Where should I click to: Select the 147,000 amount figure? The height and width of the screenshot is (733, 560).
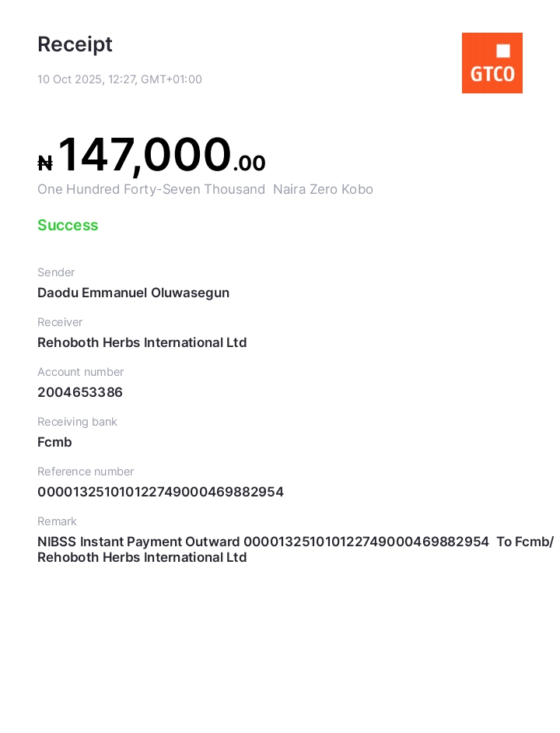click(x=145, y=155)
